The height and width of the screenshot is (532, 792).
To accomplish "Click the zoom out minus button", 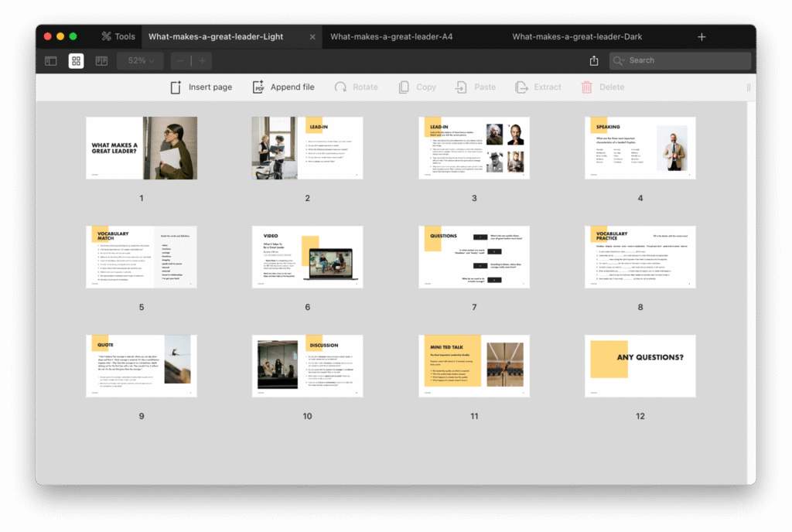I will [x=180, y=60].
